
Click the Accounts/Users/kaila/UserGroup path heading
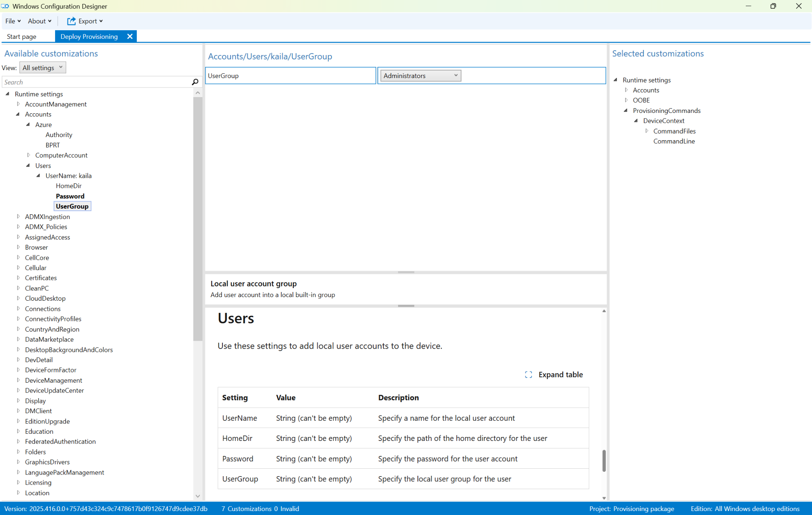270,57
